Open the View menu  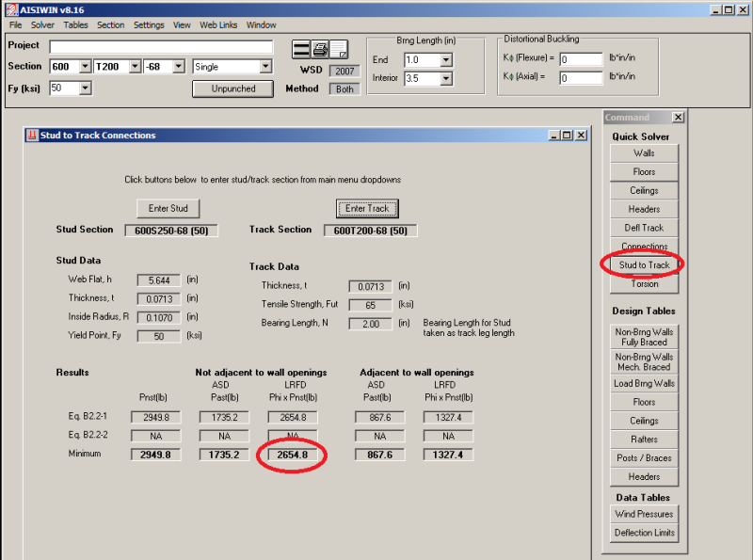(182, 25)
